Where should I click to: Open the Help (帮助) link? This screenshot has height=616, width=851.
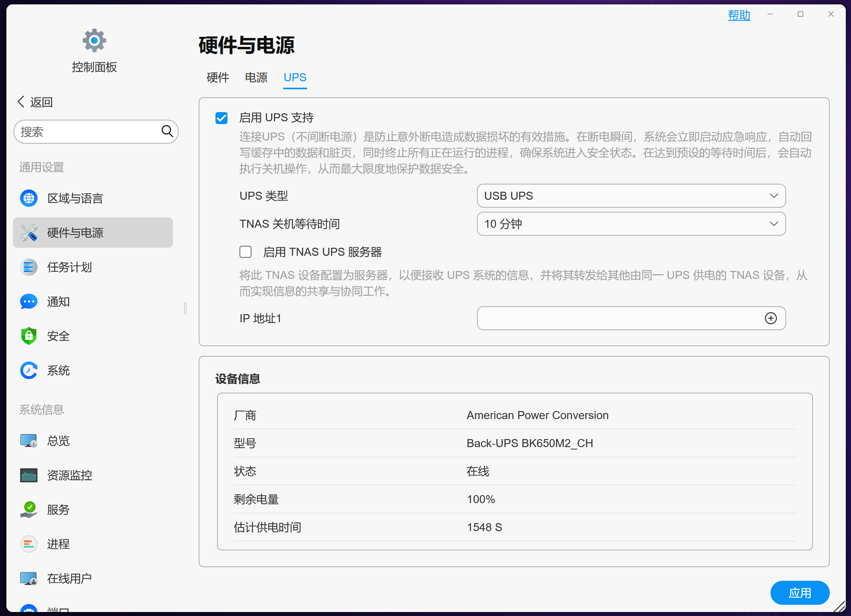[x=739, y=15]
